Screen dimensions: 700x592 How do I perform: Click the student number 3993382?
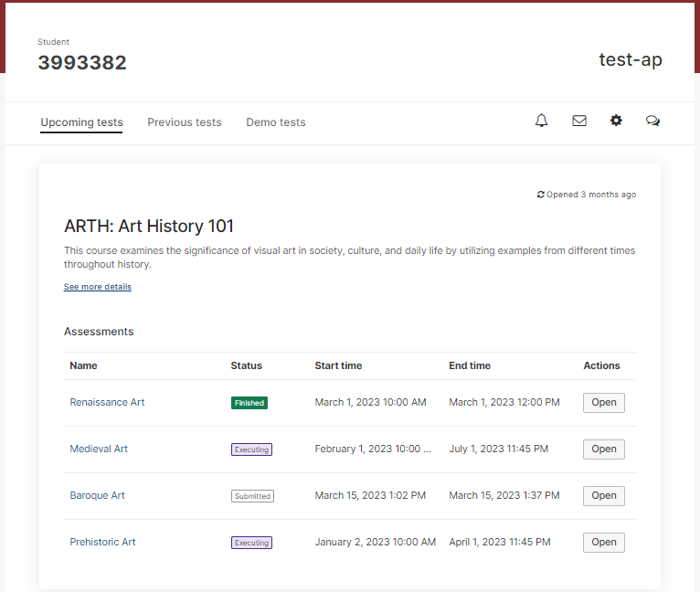point(82,62)
